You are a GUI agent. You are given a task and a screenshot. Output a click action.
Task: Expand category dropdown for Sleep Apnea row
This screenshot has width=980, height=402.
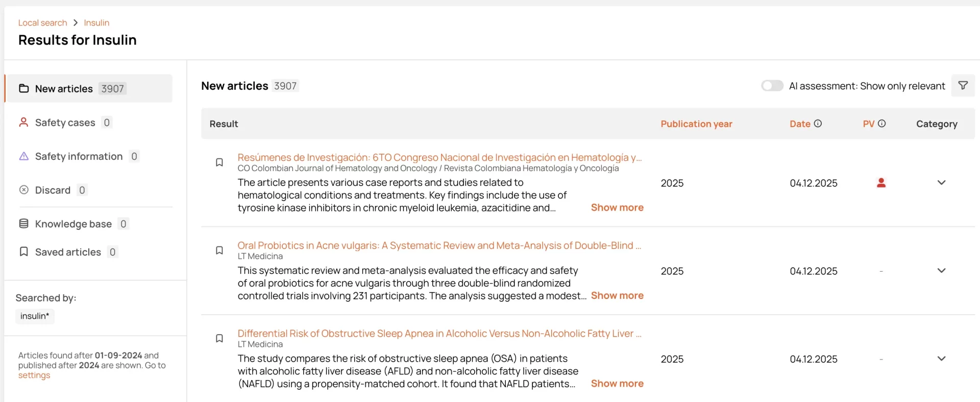point(941,359)
